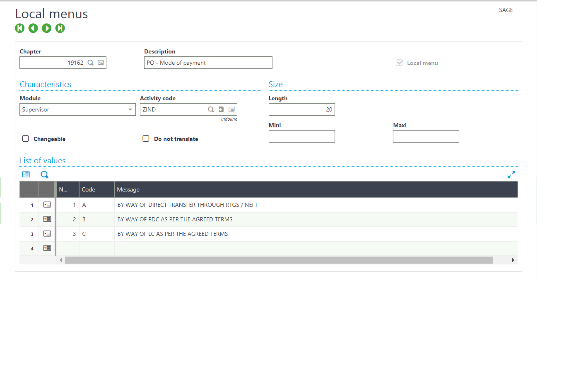The width and height of the screenshot is (588, 383).
Task: Click the Local menu checkbox
Action: point(399,63)
